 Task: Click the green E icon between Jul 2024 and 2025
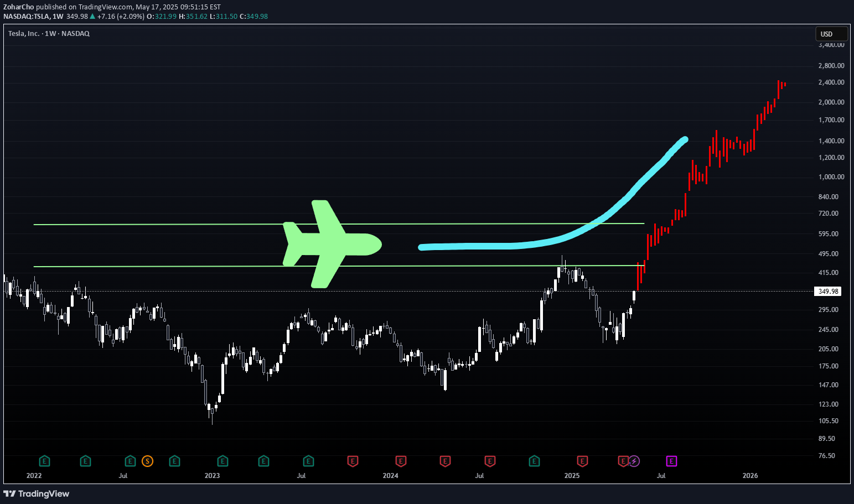pos(534,461)
